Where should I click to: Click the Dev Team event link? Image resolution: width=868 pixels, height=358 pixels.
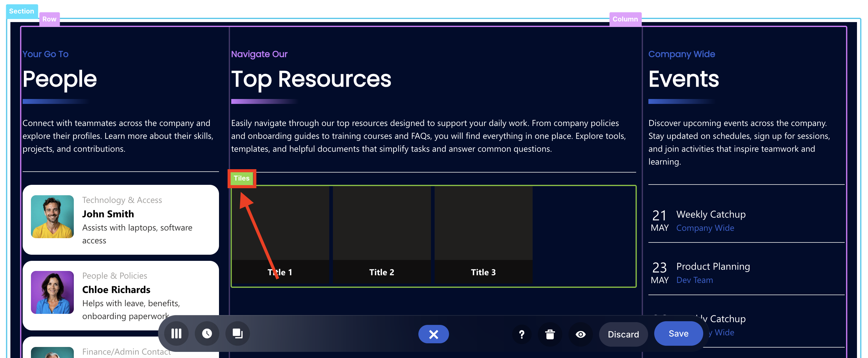coord(694,280)
